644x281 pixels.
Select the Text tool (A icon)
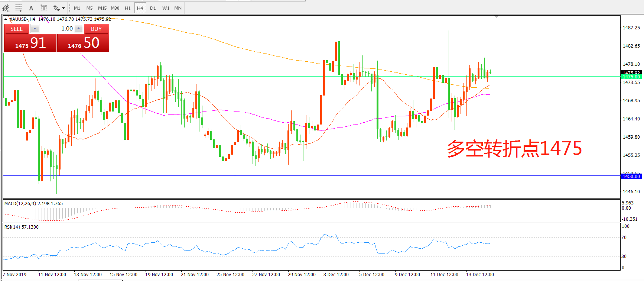pyautogui.click(x=31, y=8)
